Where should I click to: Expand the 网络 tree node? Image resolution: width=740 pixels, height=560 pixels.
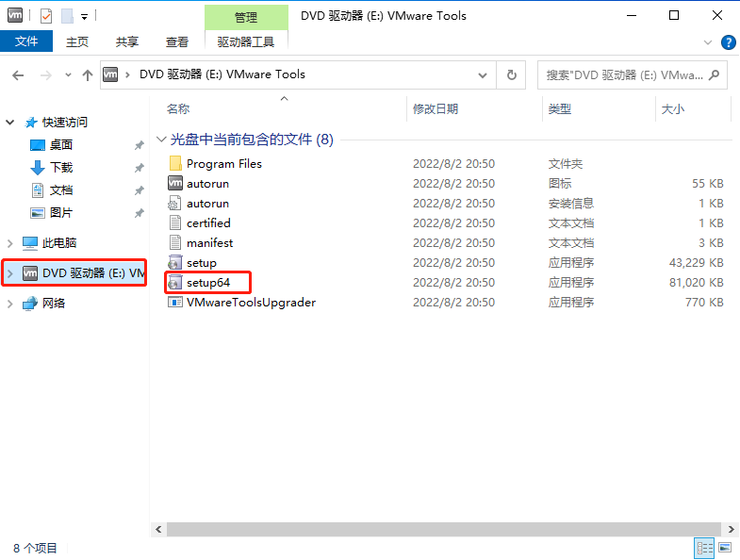click(10, 304)
